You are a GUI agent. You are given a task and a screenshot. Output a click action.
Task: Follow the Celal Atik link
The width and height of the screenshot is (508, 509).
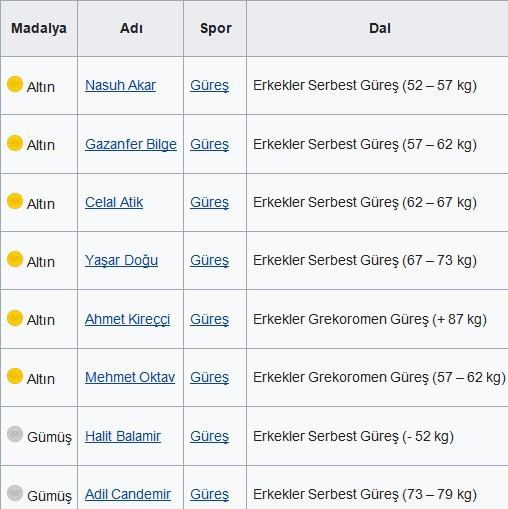pyautogui.click(x=114, y=202)
